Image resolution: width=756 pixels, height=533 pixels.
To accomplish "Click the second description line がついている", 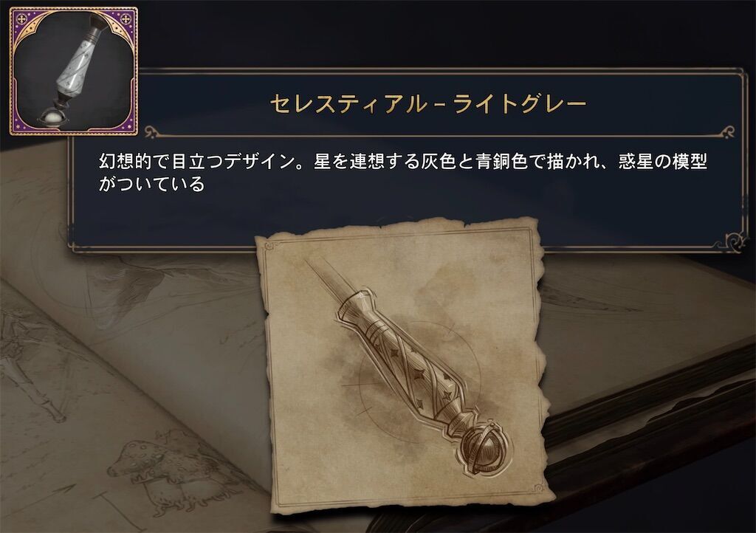I will tap(151, 184).
